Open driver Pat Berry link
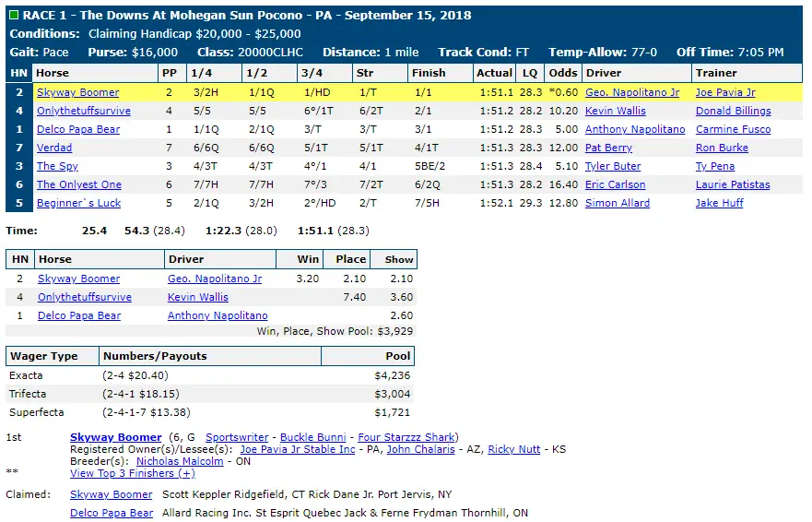Viewport: 812px width, 522px height. (608, 148)
